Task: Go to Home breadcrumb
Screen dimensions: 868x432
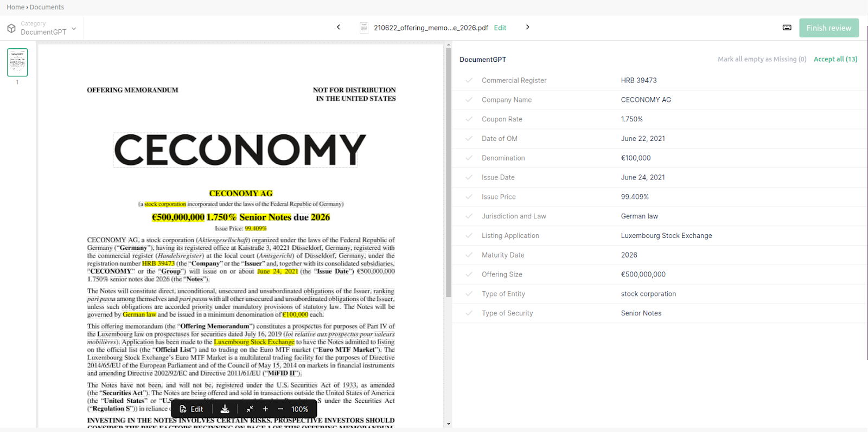Action: coord(15,7)
